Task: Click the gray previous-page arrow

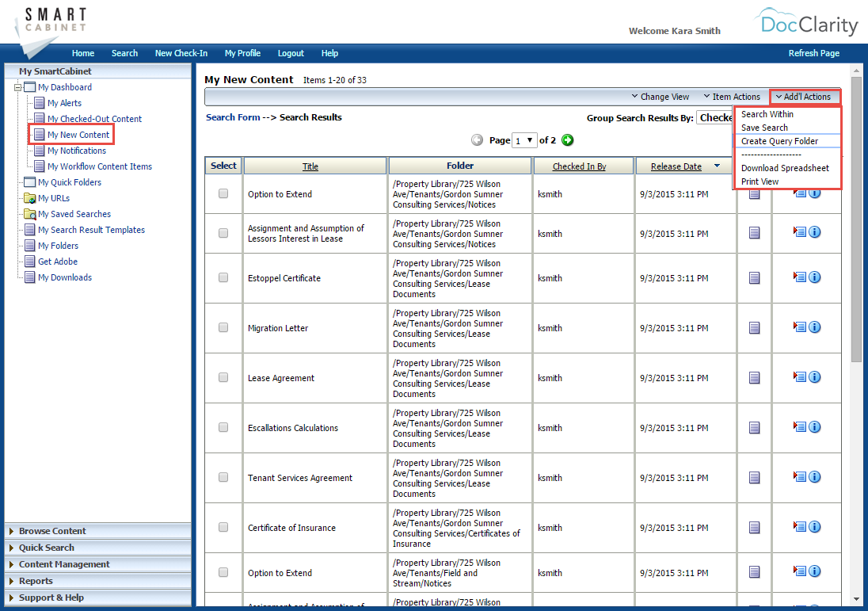Action: [477, 139]
